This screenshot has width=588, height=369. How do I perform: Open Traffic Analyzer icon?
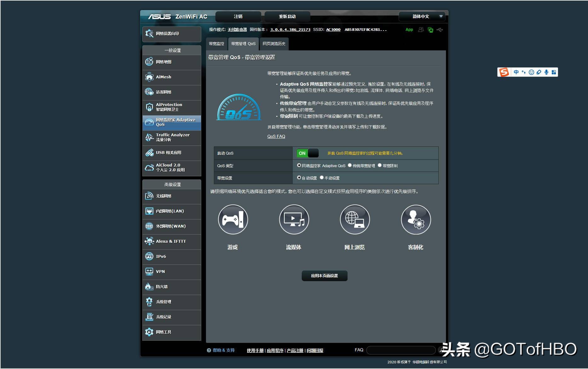coord(149,137)
